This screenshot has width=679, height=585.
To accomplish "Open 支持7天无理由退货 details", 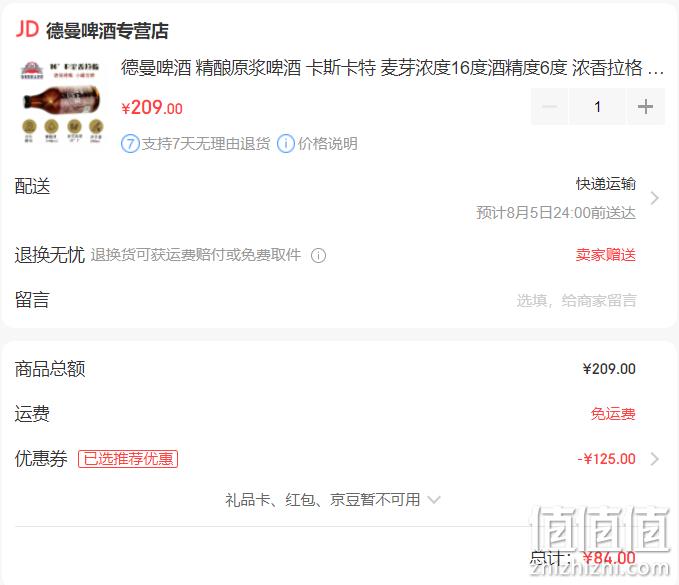I will tap(206, 143).
